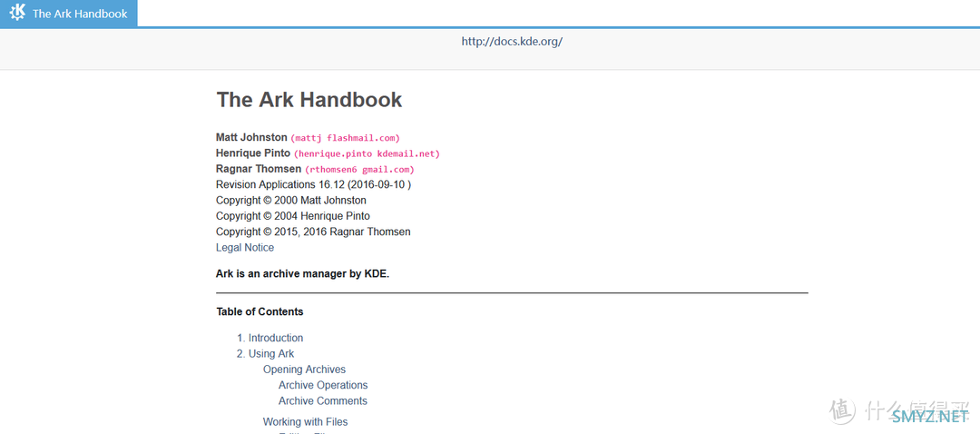The height and width of the screenshot is (434, 980).
Task: Click Copyright 2000 Matt Johnston line
Action: [291, 200]
